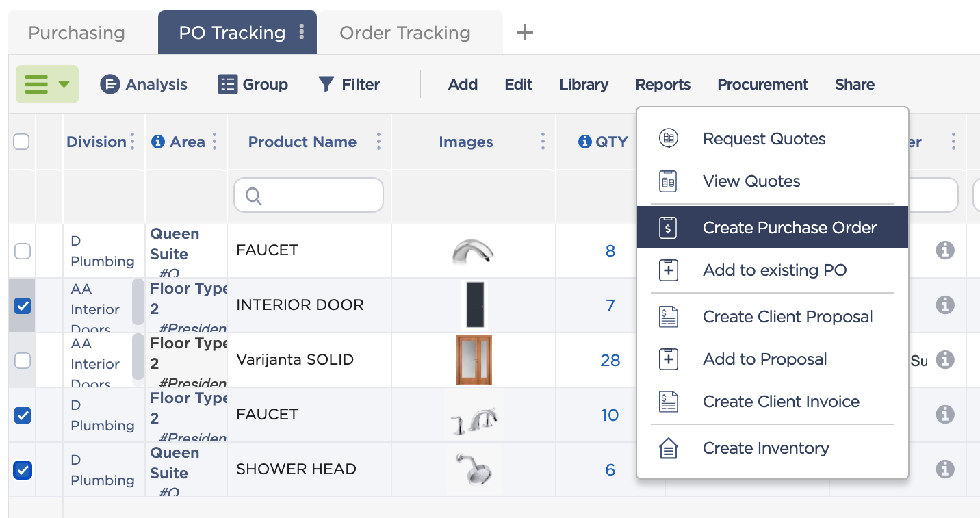Click the Analysis icon in toolbar
980x518 pixels.
tap(109, 84)
